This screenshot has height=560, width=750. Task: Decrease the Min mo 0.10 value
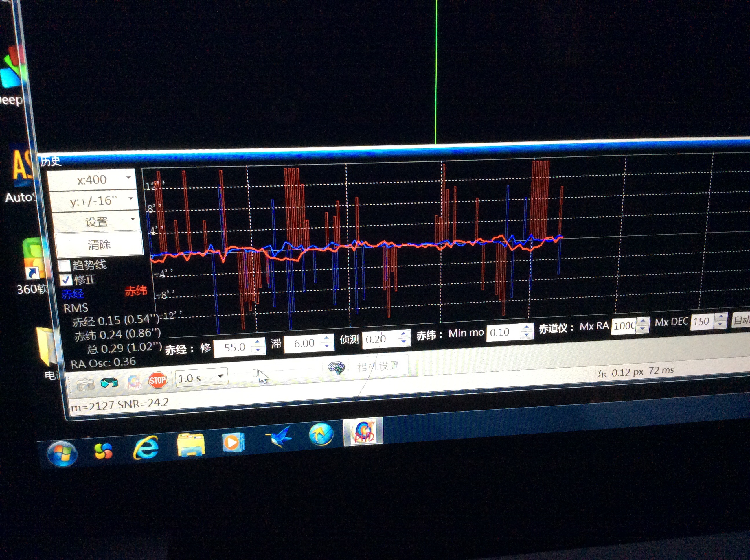pos(526,335)
